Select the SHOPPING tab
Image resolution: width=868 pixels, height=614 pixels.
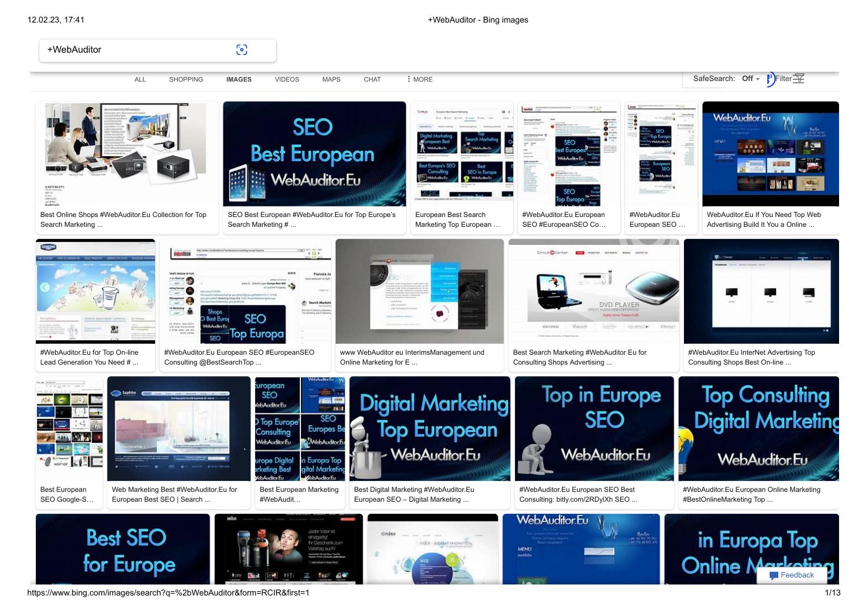pyautogui.click(x=186, y=79)
